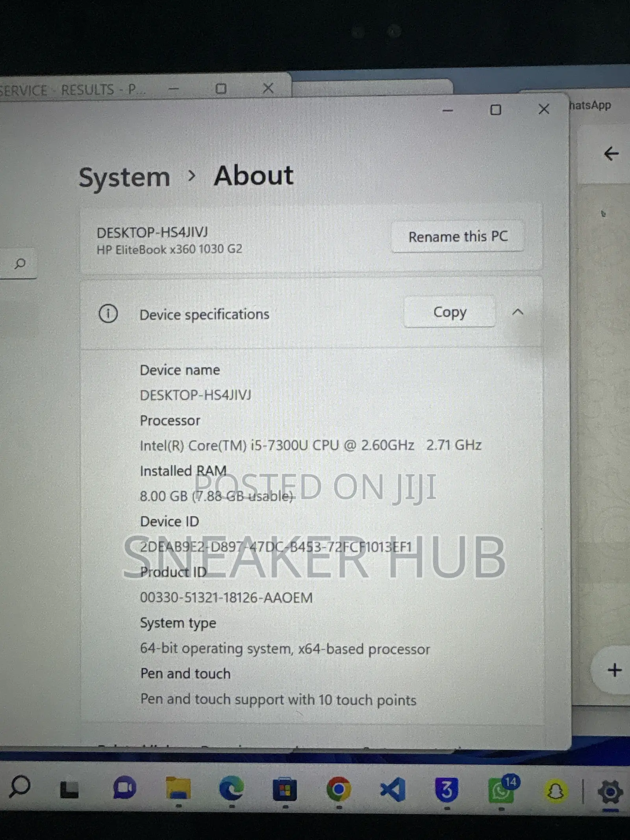Select the 10 touch points support text
The image size is (630, 840).
[x=278, y=699]
